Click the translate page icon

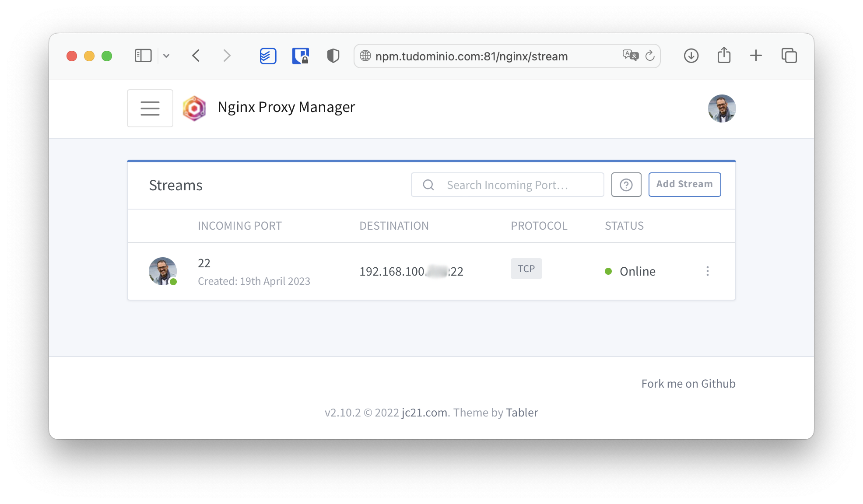[631, 56]
